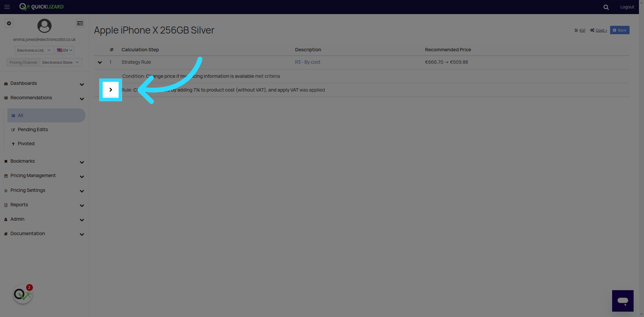Click the Description column header
Viewport: 644px width, 317px height.
click(308, 50)
